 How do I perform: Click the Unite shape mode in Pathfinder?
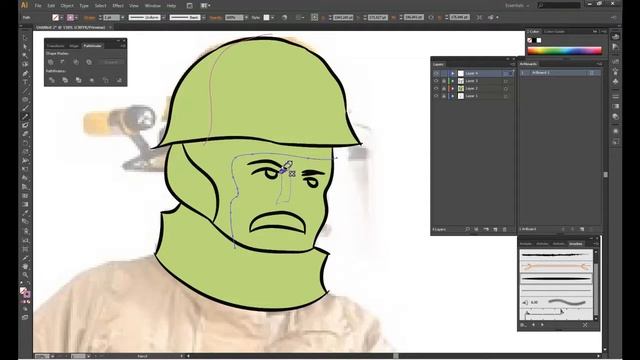coord(51,62)
